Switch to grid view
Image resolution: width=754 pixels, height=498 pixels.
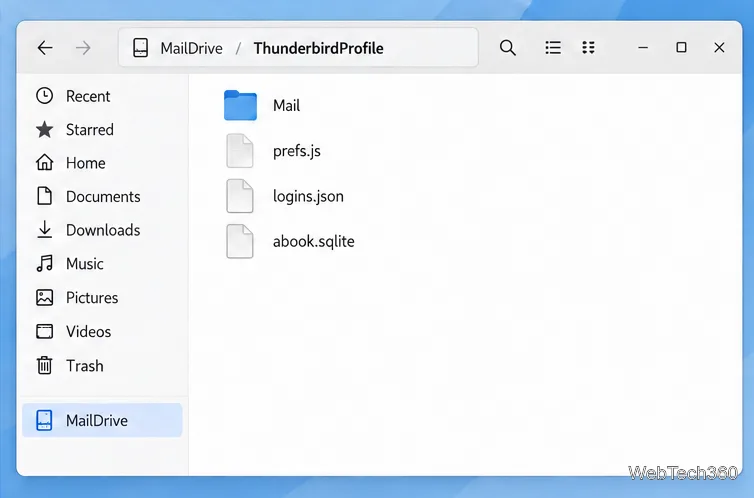click(589, 48)
